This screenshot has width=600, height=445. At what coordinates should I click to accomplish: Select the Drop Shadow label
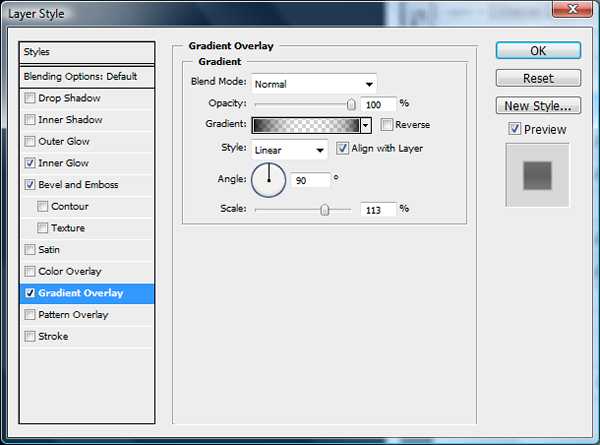pyautogui.click(x=69, y=98)
